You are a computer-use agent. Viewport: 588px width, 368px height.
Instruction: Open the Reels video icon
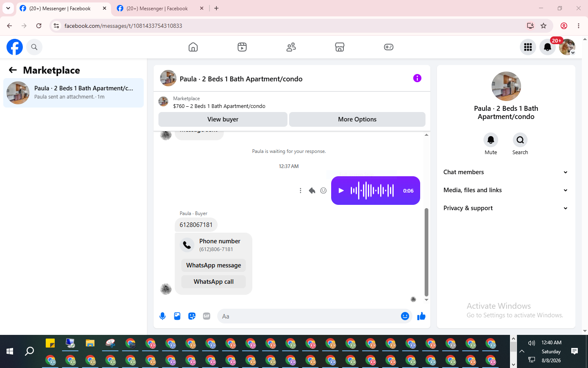coord(242,47)
